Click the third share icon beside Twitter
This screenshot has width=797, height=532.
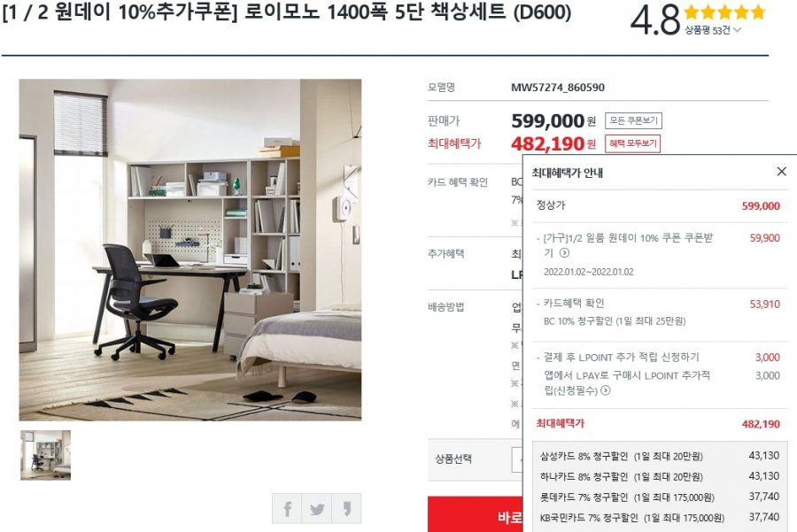pyautogui.click(x=346, y=508)
